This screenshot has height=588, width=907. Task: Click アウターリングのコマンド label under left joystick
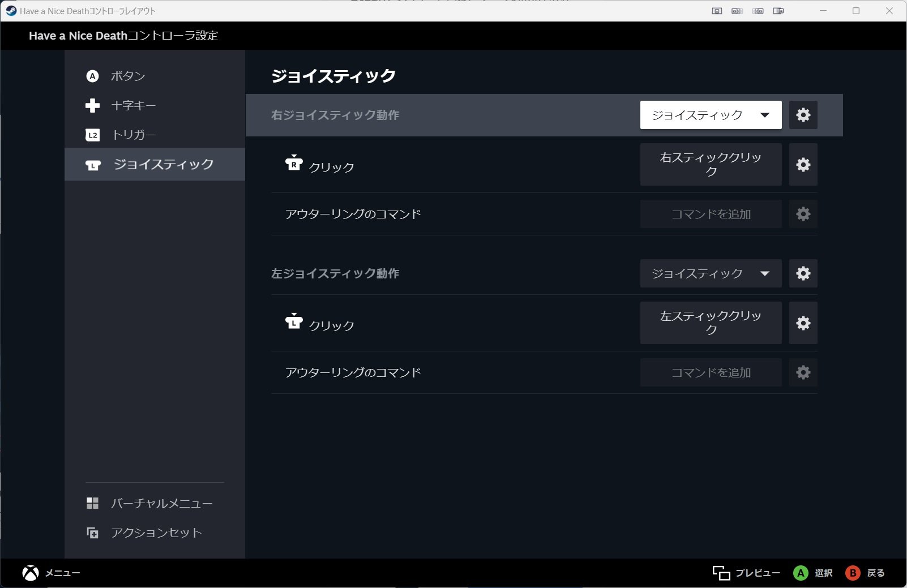point(353,372)
